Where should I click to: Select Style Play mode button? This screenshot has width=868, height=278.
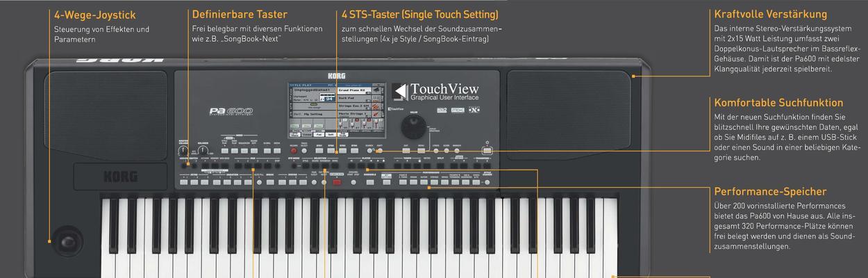tap(225, 151)
